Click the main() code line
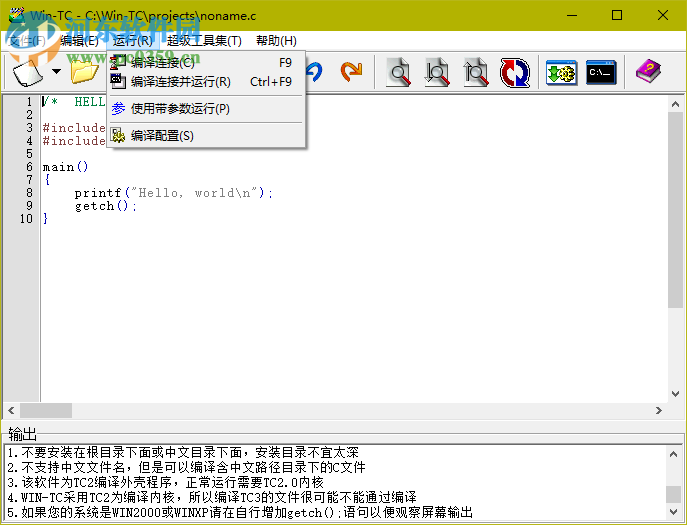This screenshot has width=687, height=525. click(65, 167)
